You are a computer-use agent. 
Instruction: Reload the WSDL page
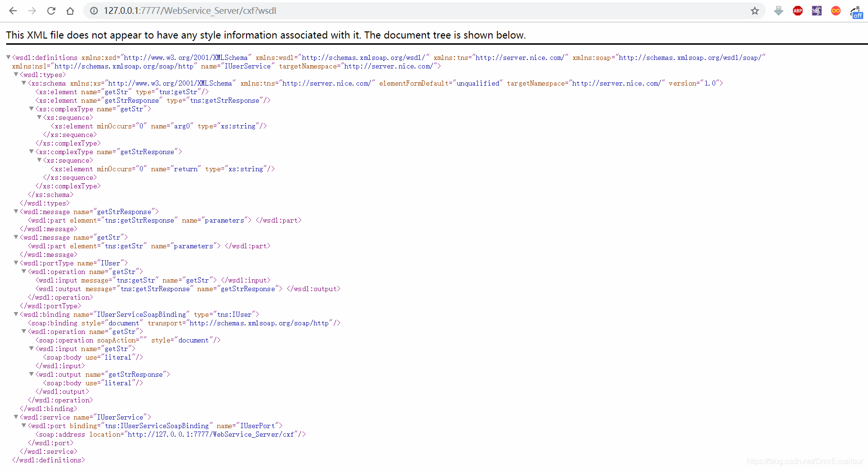pos(51,10)
